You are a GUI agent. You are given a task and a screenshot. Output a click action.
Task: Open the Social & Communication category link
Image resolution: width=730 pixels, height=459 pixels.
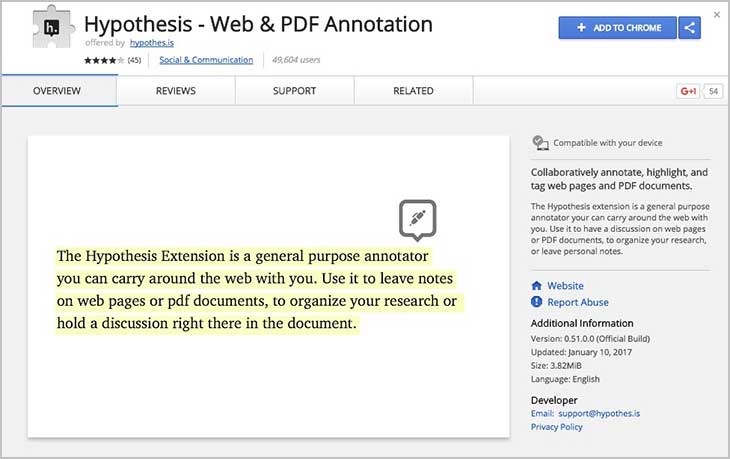206,60
